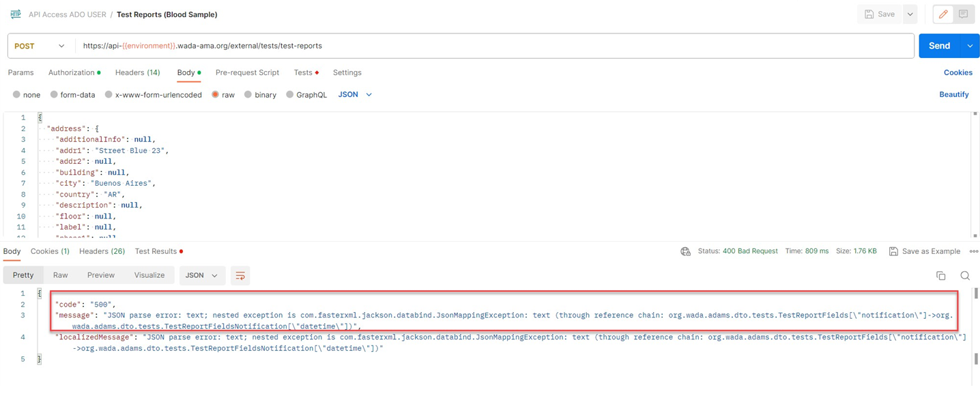Click the Save as Example icon

pyautogui.click(x=893, y=251)
